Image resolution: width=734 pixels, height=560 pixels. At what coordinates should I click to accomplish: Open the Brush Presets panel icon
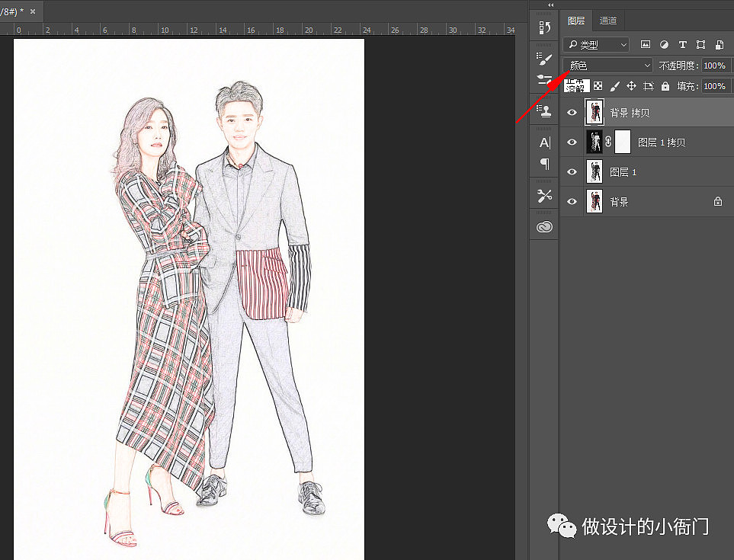click(544, 59)
